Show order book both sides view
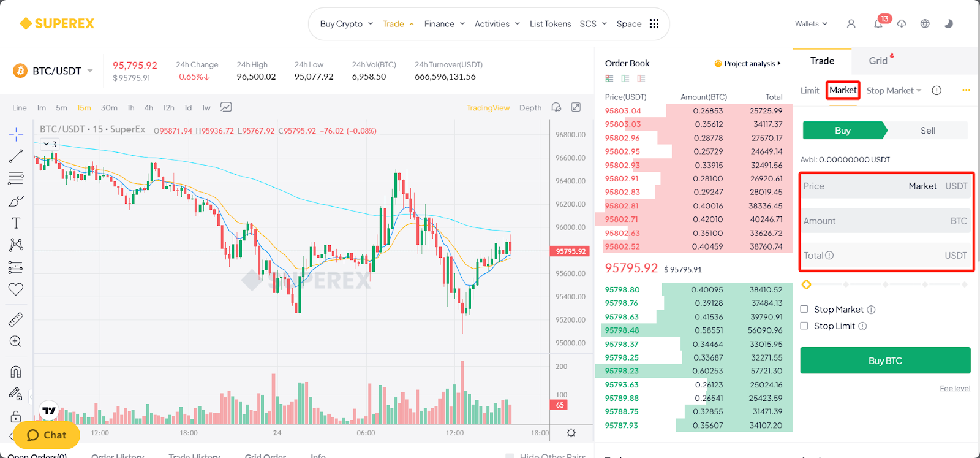The width and height of the screenshot is (980, 458). pyautogui.click(x=609, y=78)
